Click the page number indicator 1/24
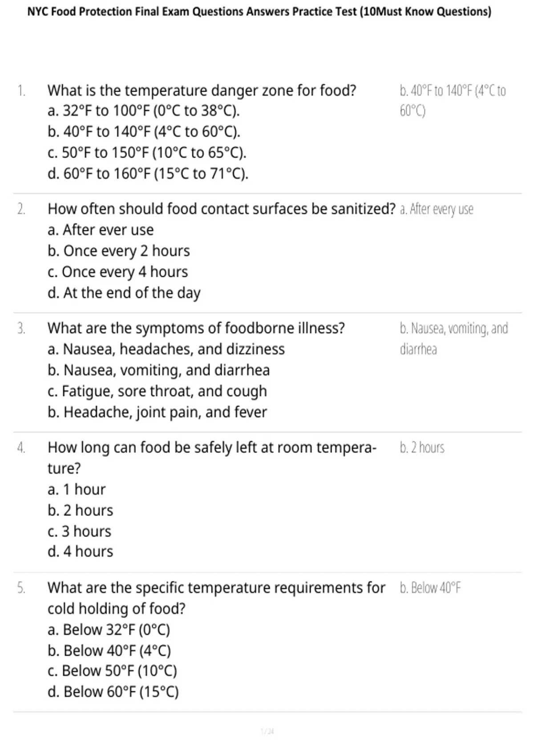The height and width of the screenshot is (756, 534). point(267,731)
